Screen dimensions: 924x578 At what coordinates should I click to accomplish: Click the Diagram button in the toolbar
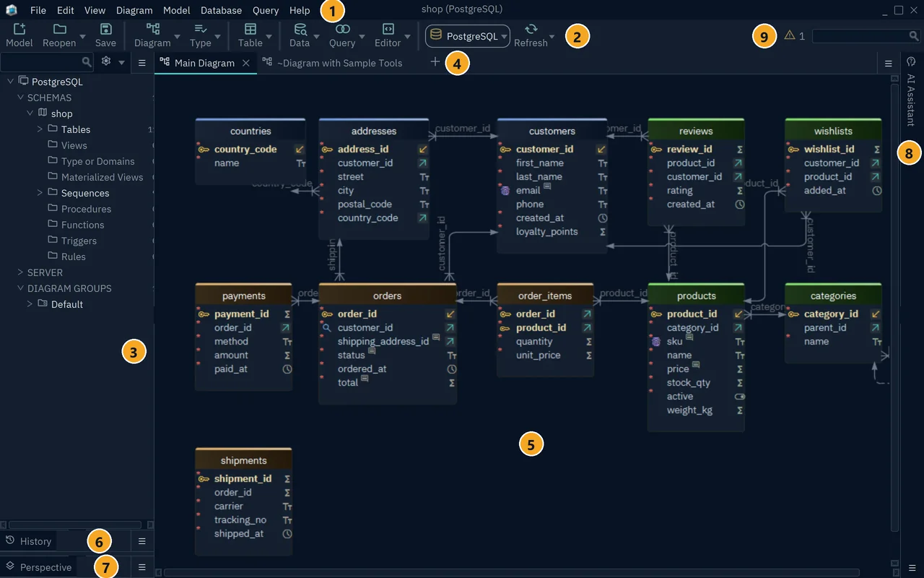[x=152, y=35]
